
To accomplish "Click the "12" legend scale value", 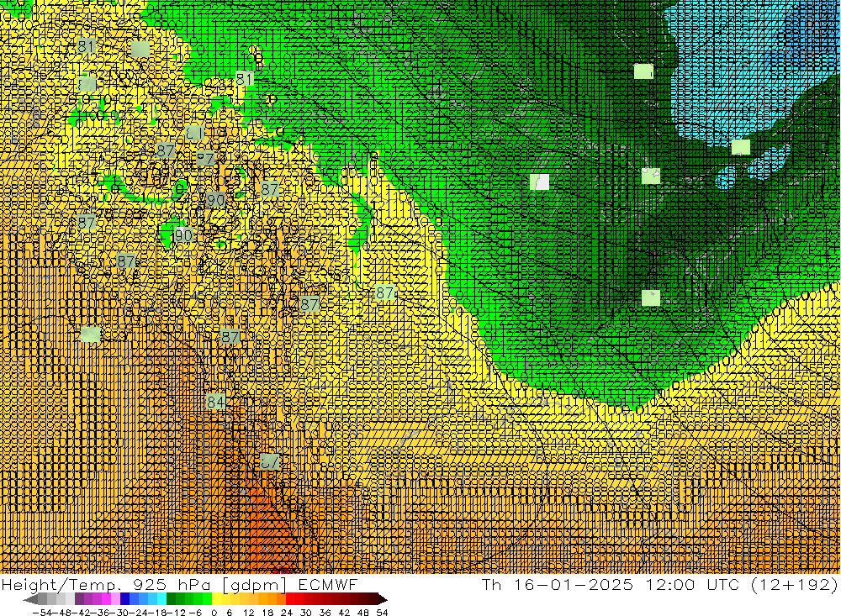I will [248, 613].
